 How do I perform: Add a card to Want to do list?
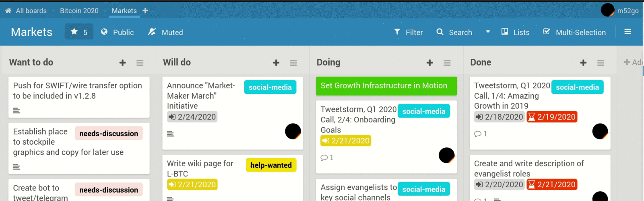[123, 63]
